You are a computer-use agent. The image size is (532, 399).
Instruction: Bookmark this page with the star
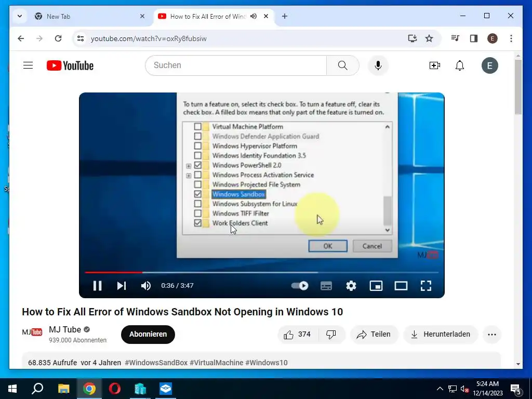point(429,38)
